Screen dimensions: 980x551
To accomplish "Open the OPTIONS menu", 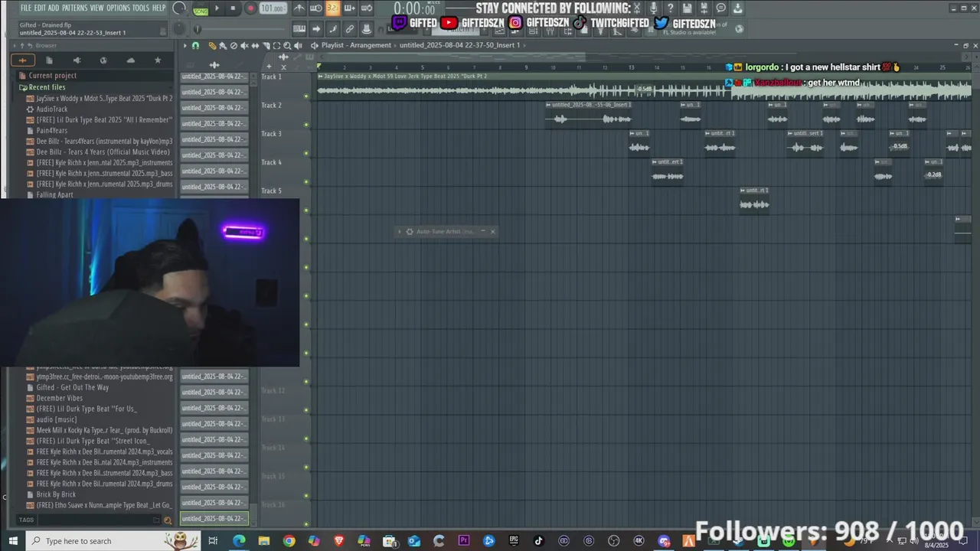I will [x=118, y=8].
